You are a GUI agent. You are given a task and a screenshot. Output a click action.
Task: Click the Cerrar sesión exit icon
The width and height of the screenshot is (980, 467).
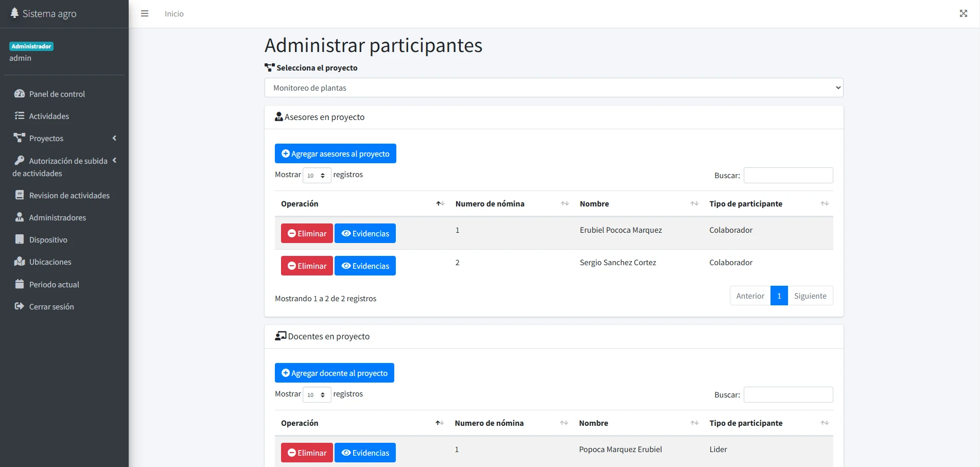[20, 306]
